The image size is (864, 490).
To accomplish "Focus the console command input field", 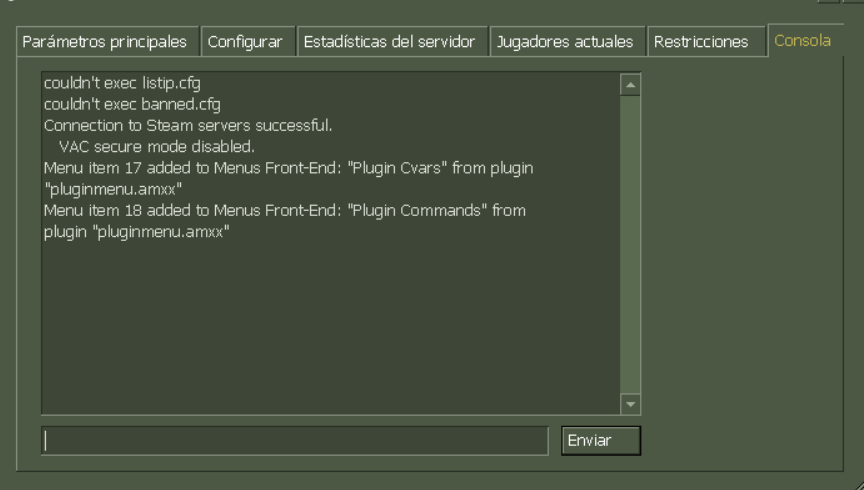I will coord(295,440).
